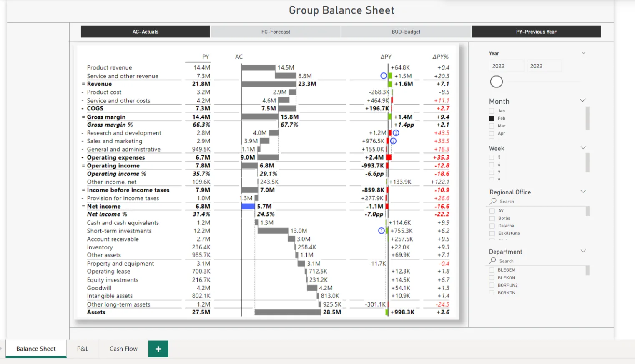
Task: Select the Dalarna regional office checkbox
Action: pyautogui.click(x=492, y=226)
